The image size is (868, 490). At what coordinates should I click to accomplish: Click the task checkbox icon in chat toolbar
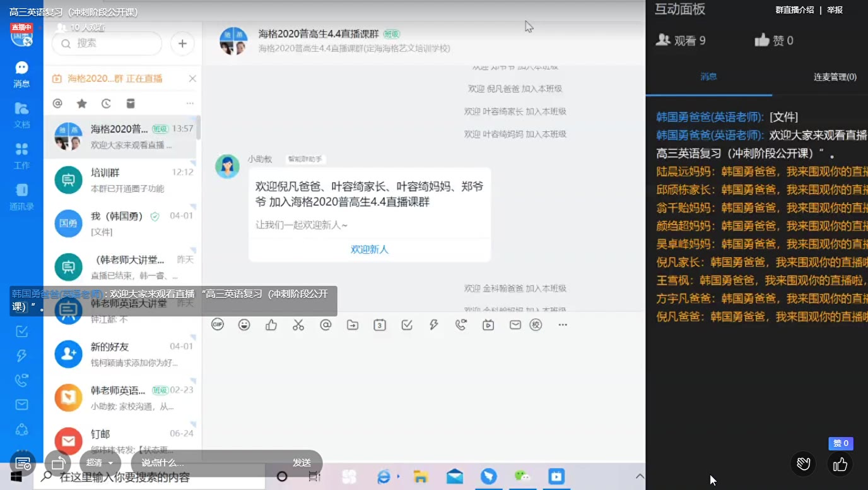[406, 324]
